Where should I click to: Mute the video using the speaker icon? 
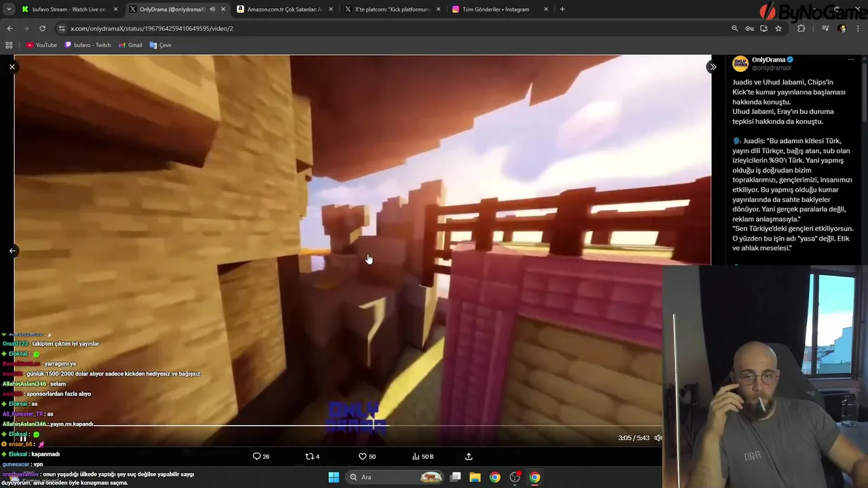pyautogui.click(x=657, y=438)
